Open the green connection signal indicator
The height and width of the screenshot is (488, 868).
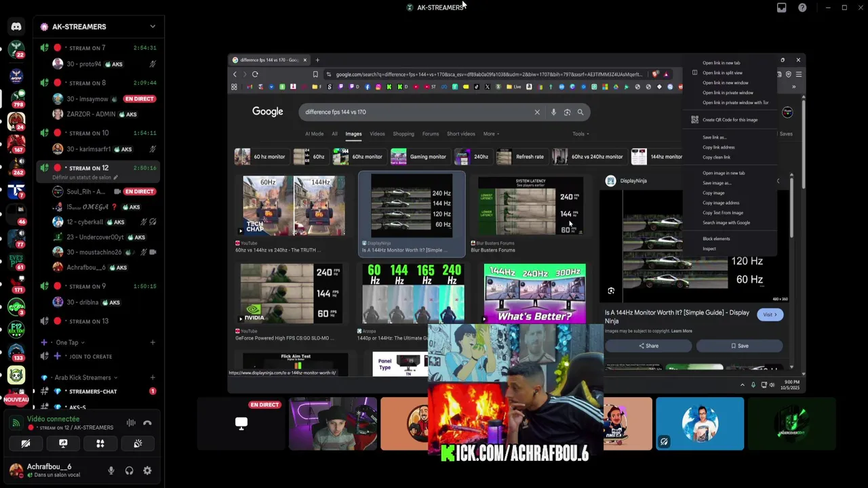click(x=16, y=423)
